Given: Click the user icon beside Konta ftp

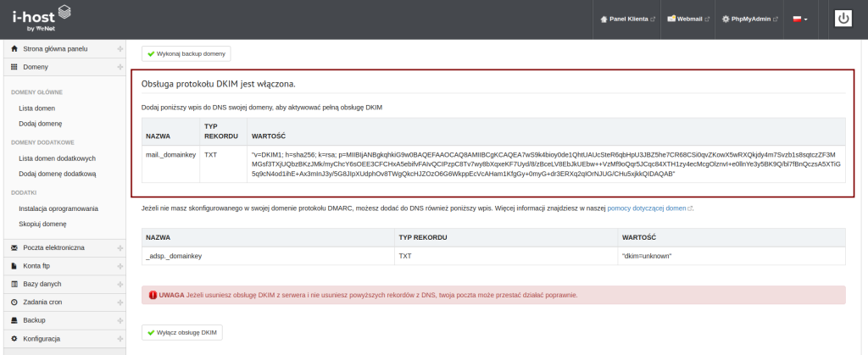Looking at the screenshot, I should pyautogui.click(x=14, y=266).
